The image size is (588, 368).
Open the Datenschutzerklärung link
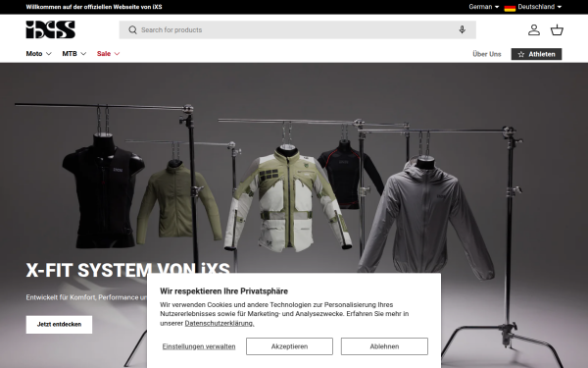point(220,323)
